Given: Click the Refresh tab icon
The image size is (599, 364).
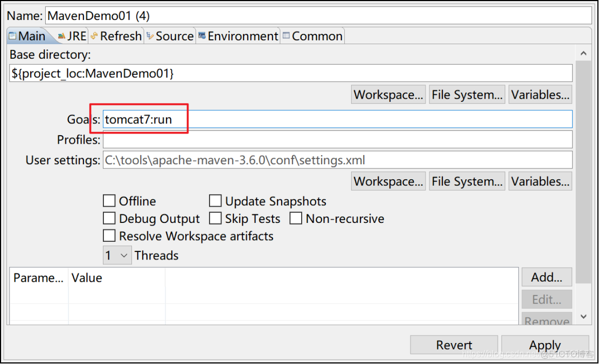Looking at the screenshot, I should pyautogui.click(x=94, y=36).
